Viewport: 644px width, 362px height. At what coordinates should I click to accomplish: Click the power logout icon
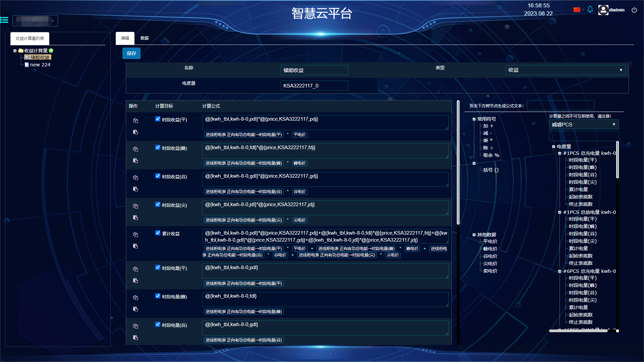[x=634, y=10]
